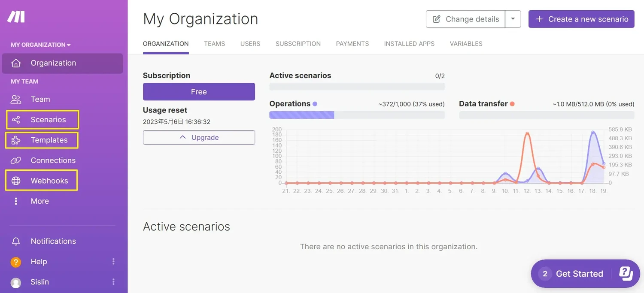Click the My Organization page title
This screenshot has width=644, height=293.
tap(200, 19)
